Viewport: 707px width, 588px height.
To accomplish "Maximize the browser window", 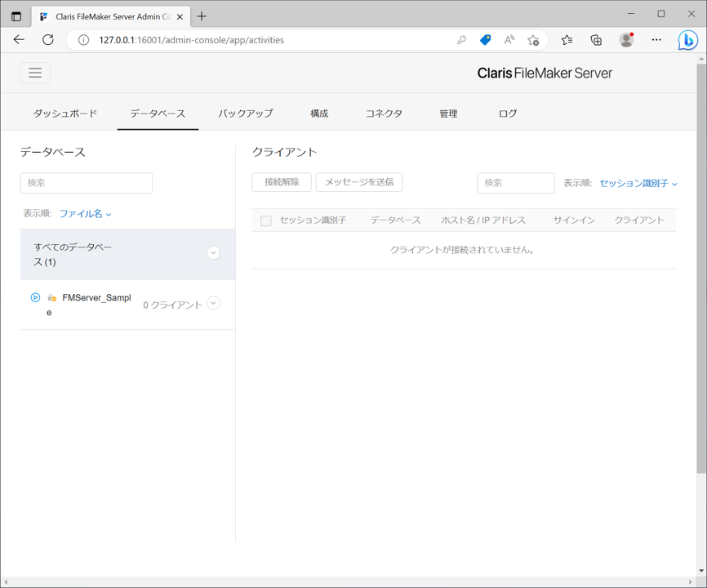I will tap(661, 14).
